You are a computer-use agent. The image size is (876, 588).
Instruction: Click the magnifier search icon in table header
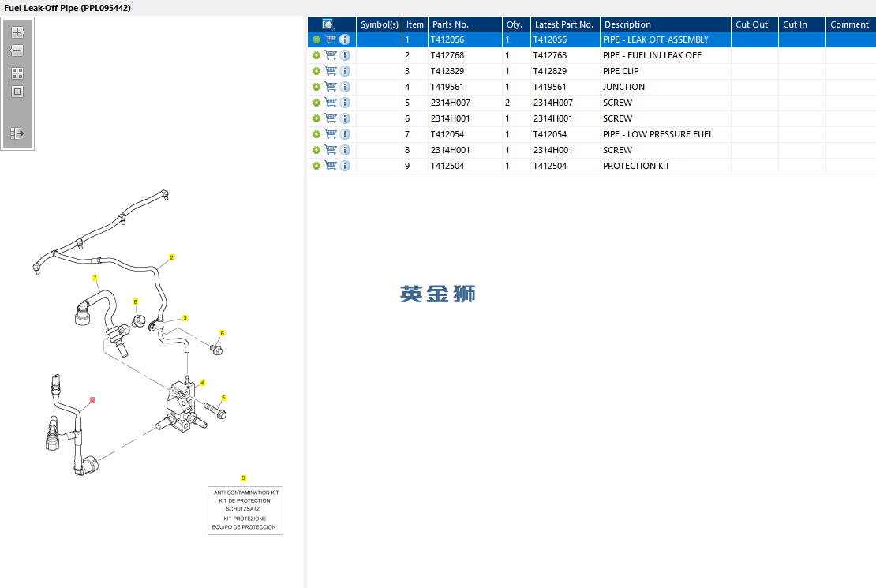point(328,24)
